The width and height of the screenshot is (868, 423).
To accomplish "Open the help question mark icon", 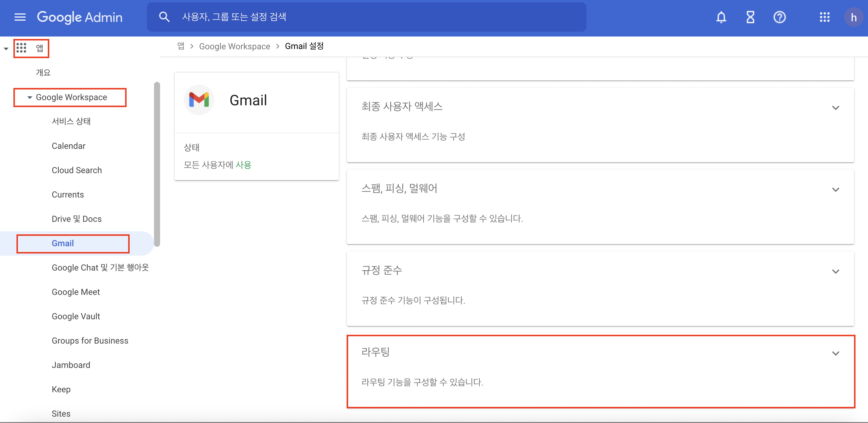I will click(x=779, y=17).
